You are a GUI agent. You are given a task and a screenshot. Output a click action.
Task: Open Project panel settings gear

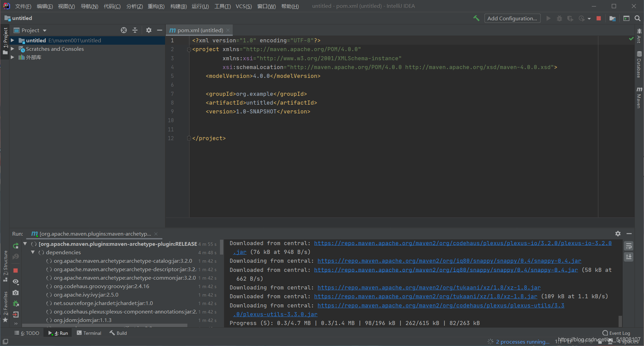point(149,30)
